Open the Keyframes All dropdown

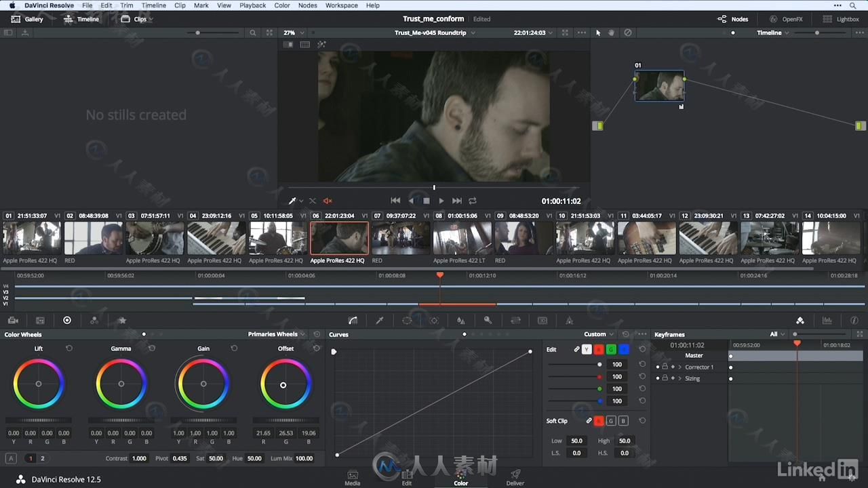tap(777, 334)
